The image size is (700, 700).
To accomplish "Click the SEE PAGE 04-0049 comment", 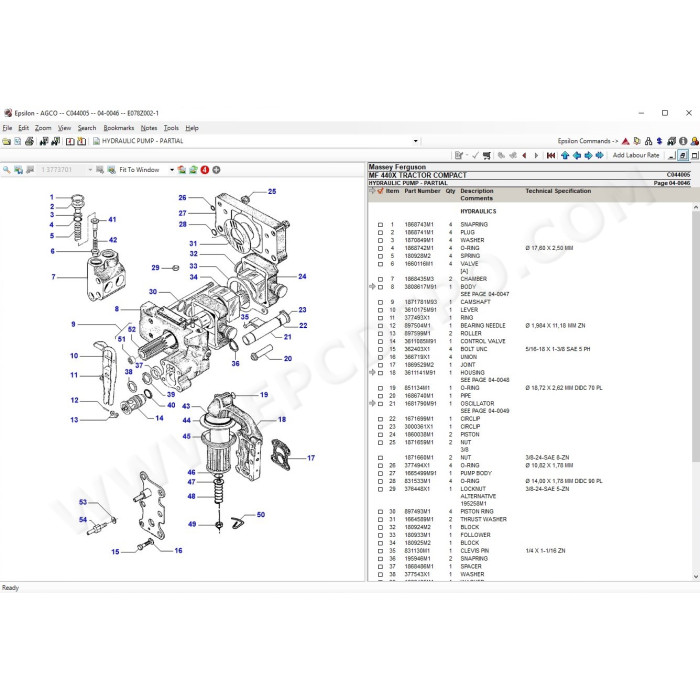I will click(x=484, y=411).
